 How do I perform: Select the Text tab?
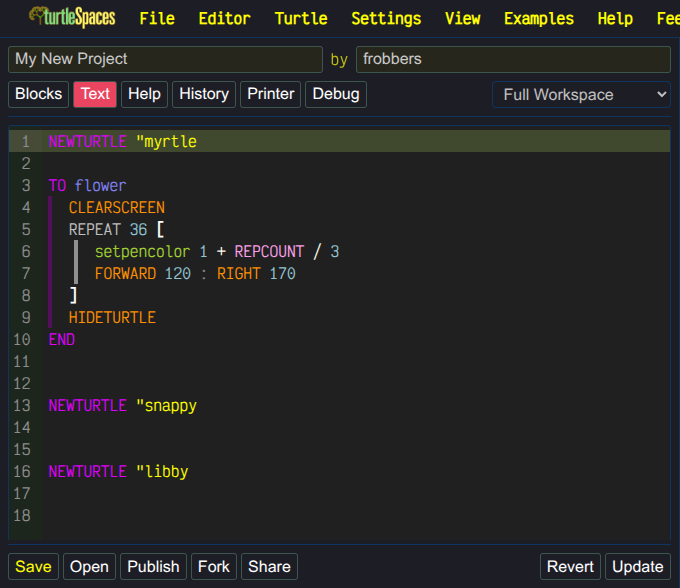pos(95,94)
